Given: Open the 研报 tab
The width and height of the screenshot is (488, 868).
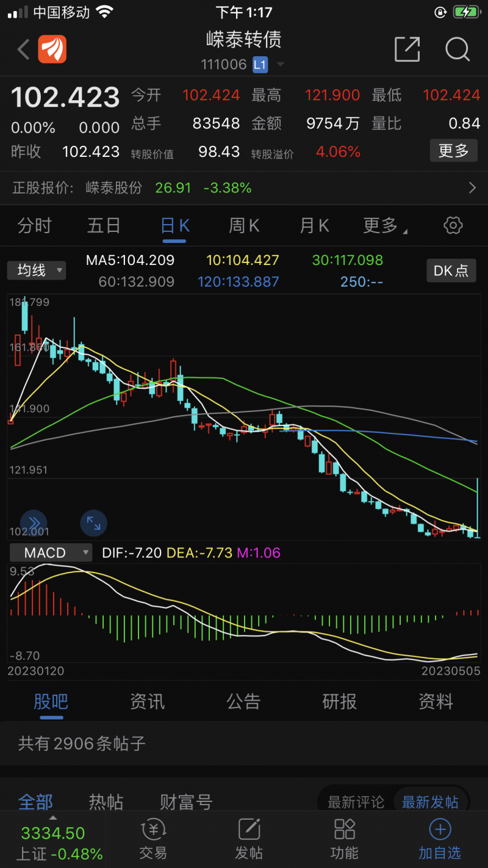Looking at the screenshot, I should [x=339, y=702].
